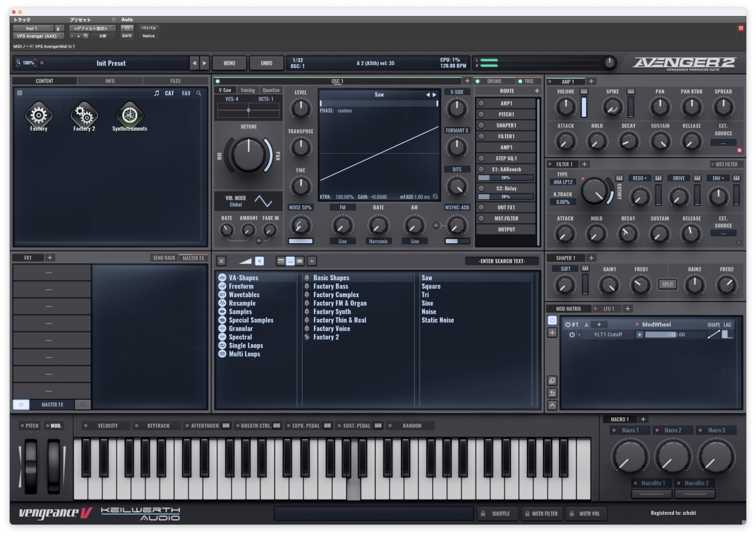Close the waveform browser with X icon
Image resolution: width=756 pixels, height=536 pixels.
[221, 261]
